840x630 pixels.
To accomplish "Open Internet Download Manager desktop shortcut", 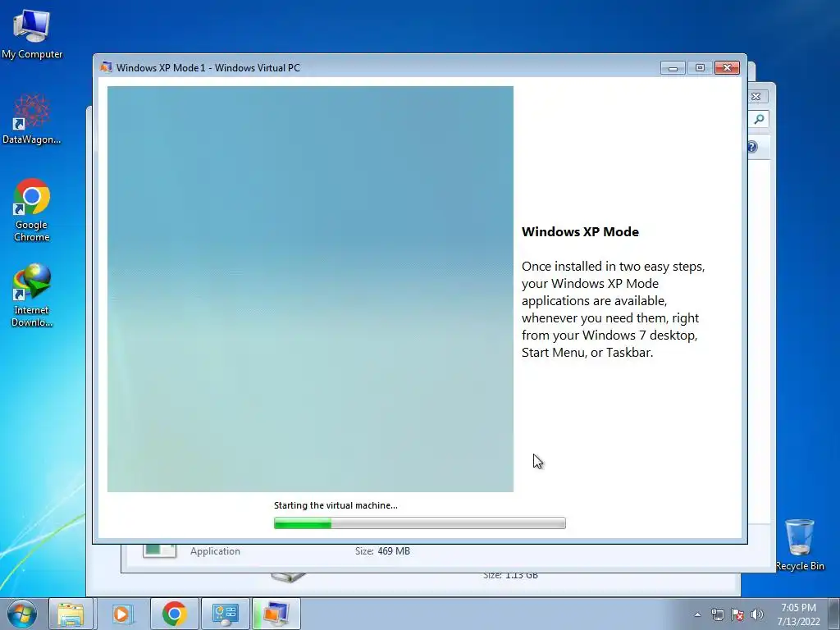I will point(32,294).
